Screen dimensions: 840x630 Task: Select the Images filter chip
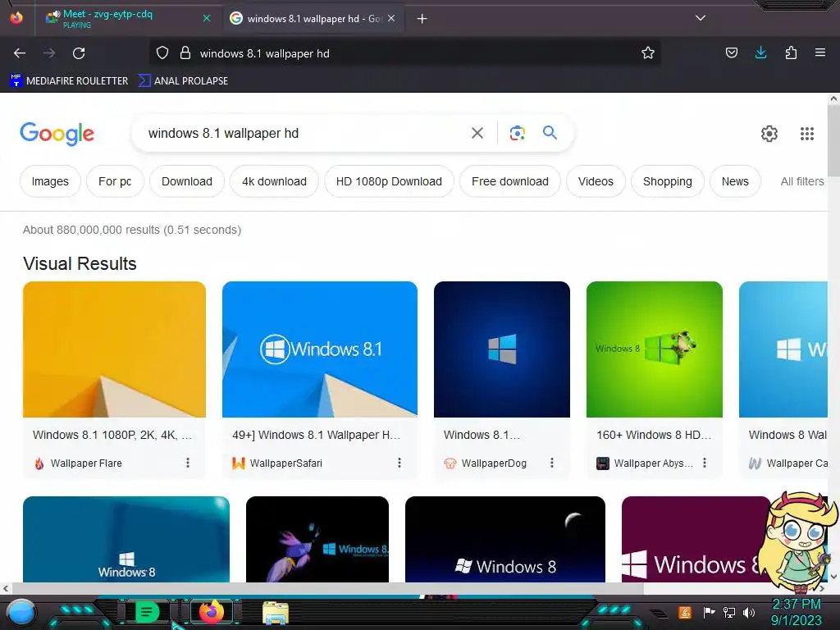tap(50, 181)
